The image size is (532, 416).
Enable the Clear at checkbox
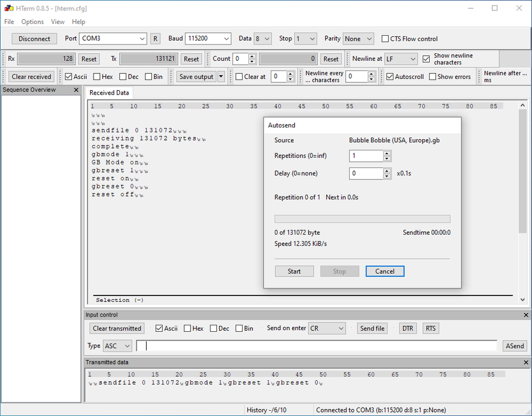239,77
